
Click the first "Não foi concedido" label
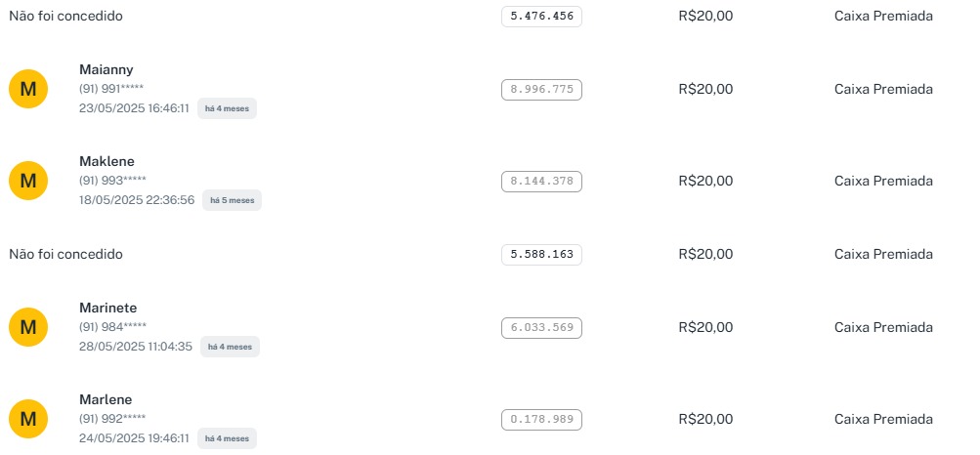pos(66,17)
